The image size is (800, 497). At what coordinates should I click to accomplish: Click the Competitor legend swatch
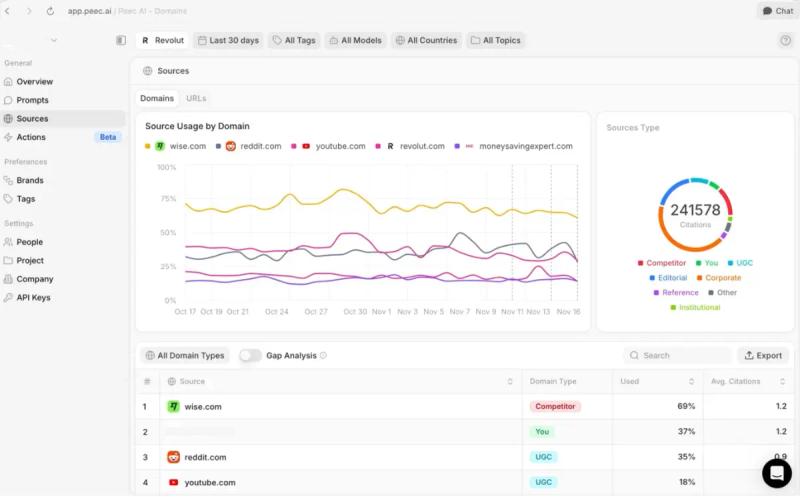click(x=640, y=263)
